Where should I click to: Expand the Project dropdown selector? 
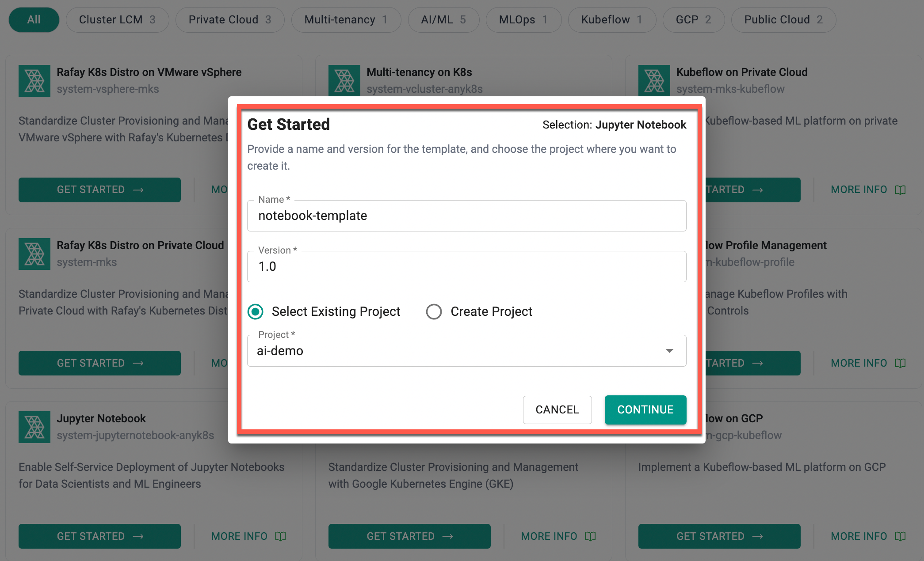671,349
